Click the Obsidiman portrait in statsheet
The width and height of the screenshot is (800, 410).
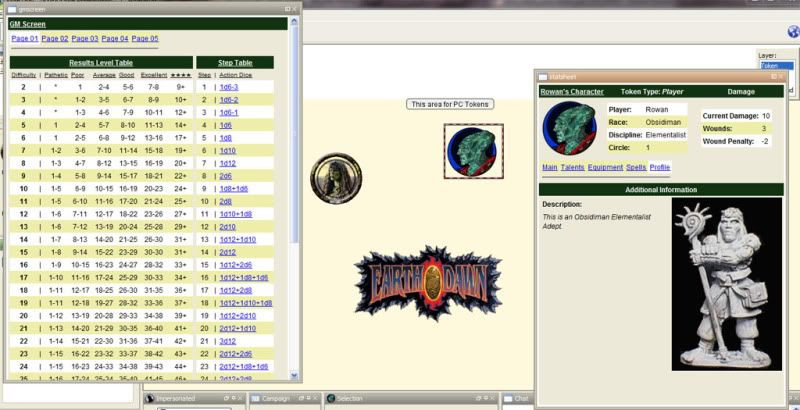(569, 128)
